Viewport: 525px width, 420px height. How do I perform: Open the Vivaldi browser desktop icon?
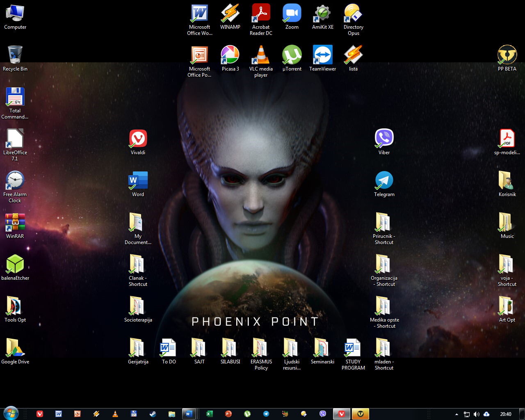pos(138,139)
